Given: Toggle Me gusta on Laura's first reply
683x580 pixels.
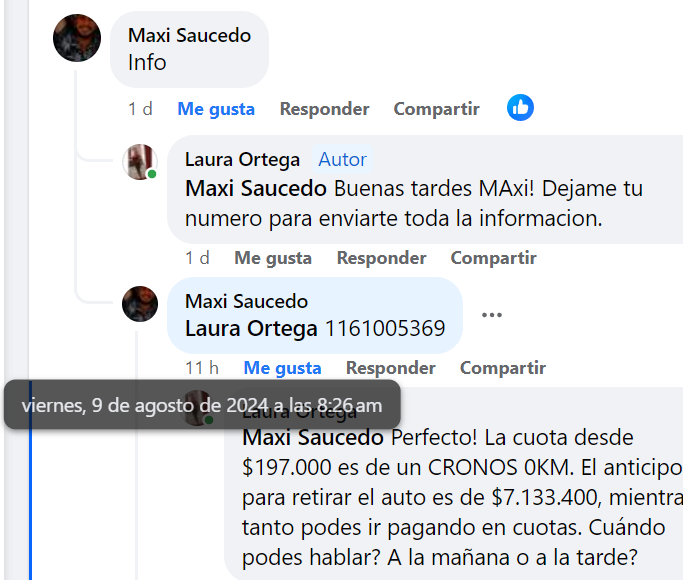Looking at the screenshot, I should coord(273,258).
